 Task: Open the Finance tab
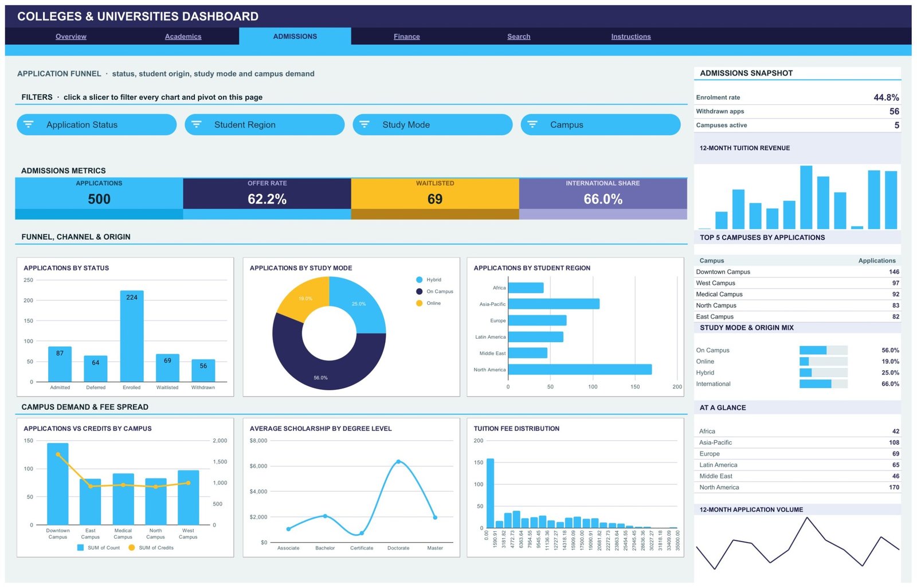pyautogui.click(x=407, y=36)
